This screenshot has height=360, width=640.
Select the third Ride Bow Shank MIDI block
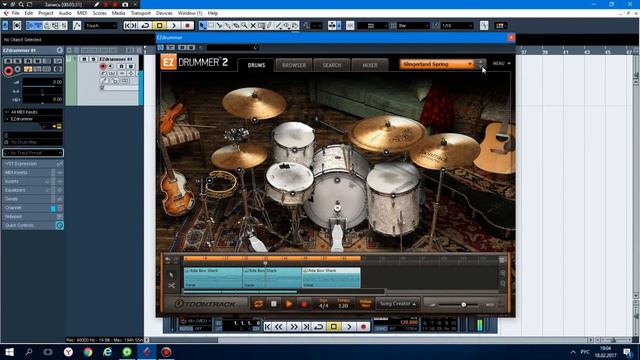click(x=331, y=278)
